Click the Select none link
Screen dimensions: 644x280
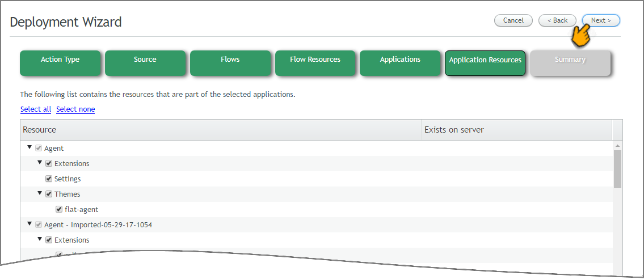75,109
